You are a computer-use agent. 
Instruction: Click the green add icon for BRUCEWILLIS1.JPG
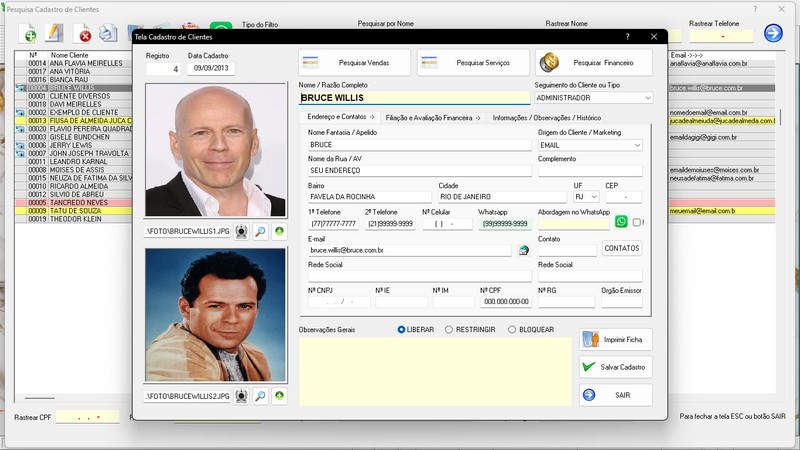pos(279,231)
